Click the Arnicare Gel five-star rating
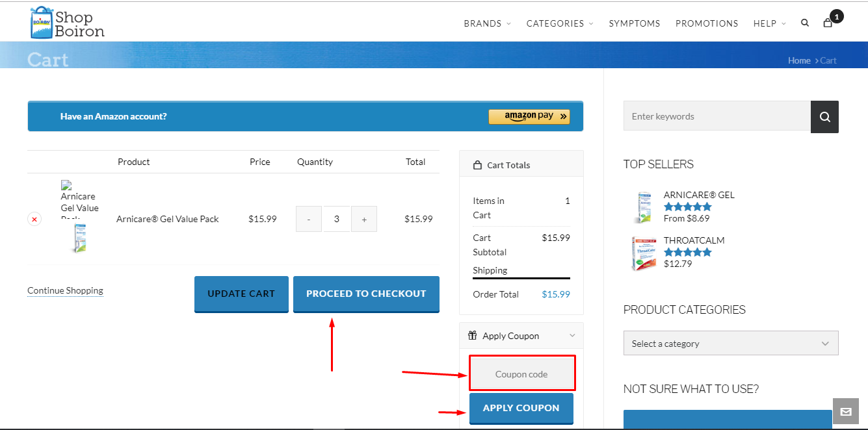The height and width of the screenshot is (430, 868). click(x=688, y=207)
